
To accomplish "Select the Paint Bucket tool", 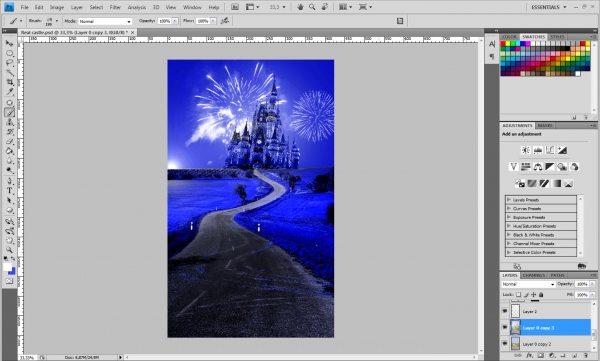I will (10, 151).
